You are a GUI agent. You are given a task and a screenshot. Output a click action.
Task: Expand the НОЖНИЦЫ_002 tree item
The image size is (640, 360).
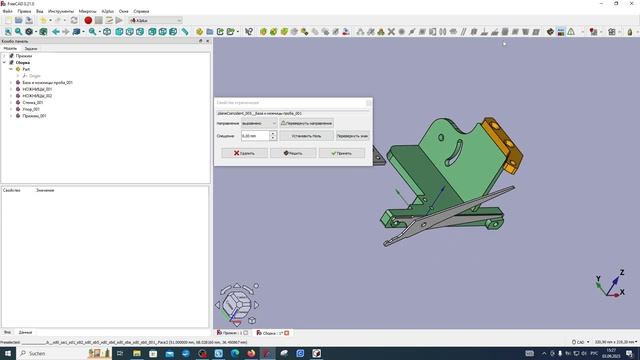tap(11, 96)
